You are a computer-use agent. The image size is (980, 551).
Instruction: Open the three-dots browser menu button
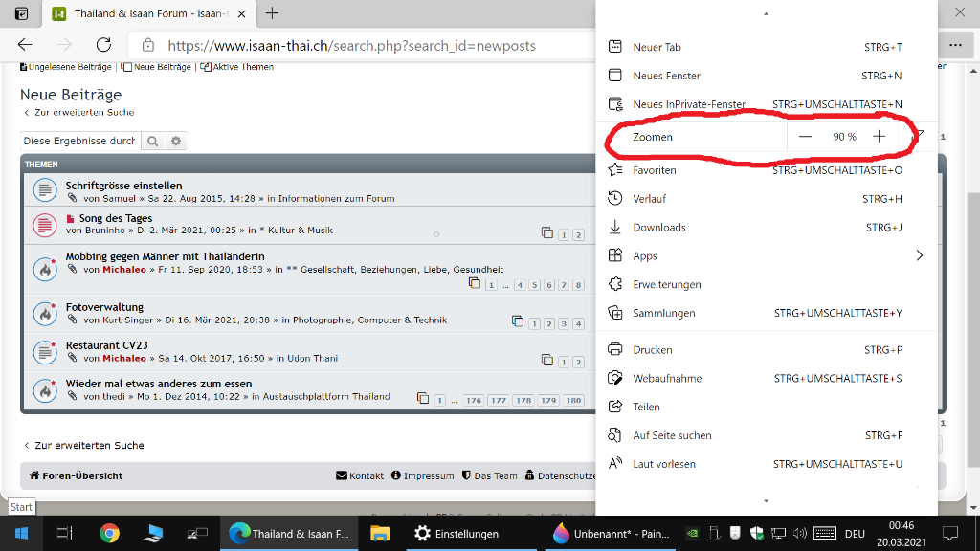coord(956,45)
